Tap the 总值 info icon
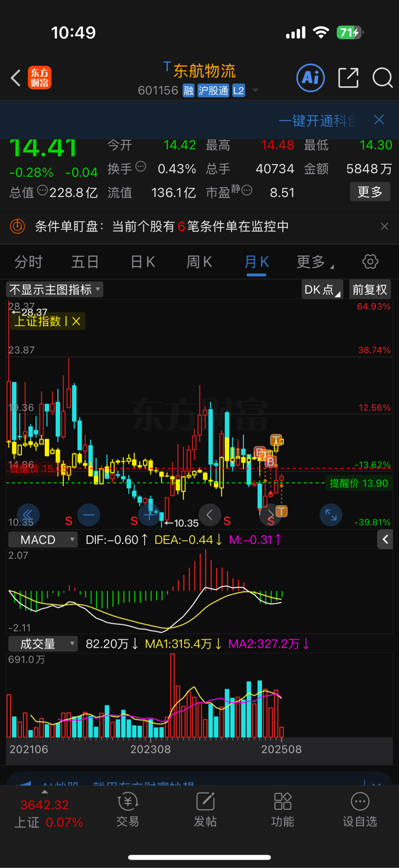Image resolution: width=399 pixels, height=868 pixels. tap(43, 191)
